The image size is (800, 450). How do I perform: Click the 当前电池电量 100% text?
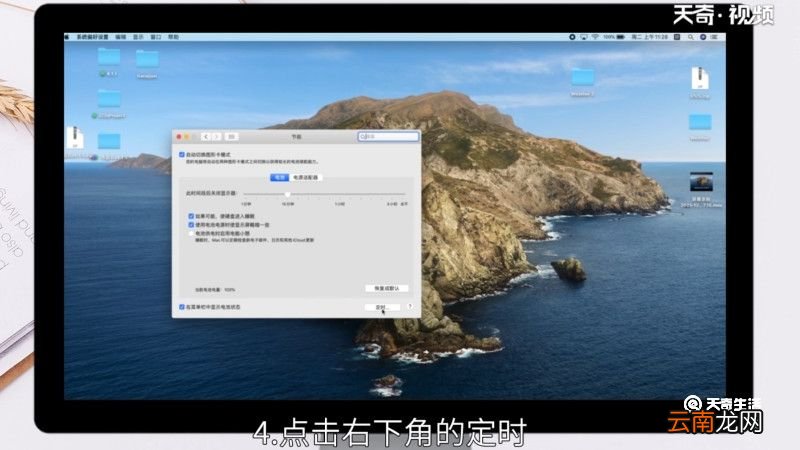tap(215, 290)
